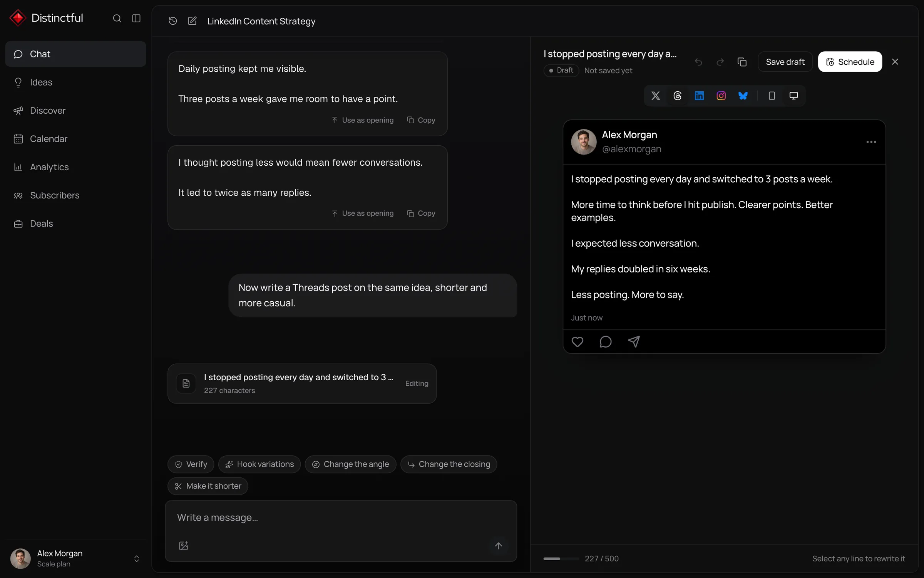Screen dimensions: 924x578
Task: Switch preview to Bluesky platform
Action: (x=743, y=96)
